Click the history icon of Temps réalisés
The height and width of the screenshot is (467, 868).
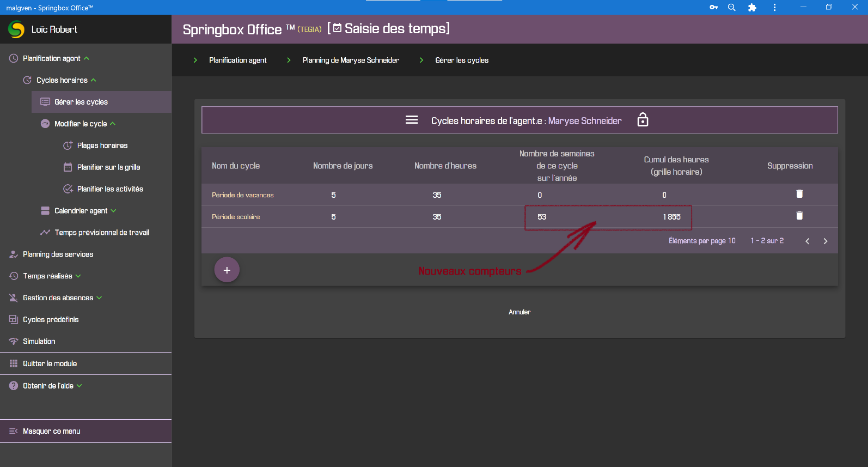14,276
